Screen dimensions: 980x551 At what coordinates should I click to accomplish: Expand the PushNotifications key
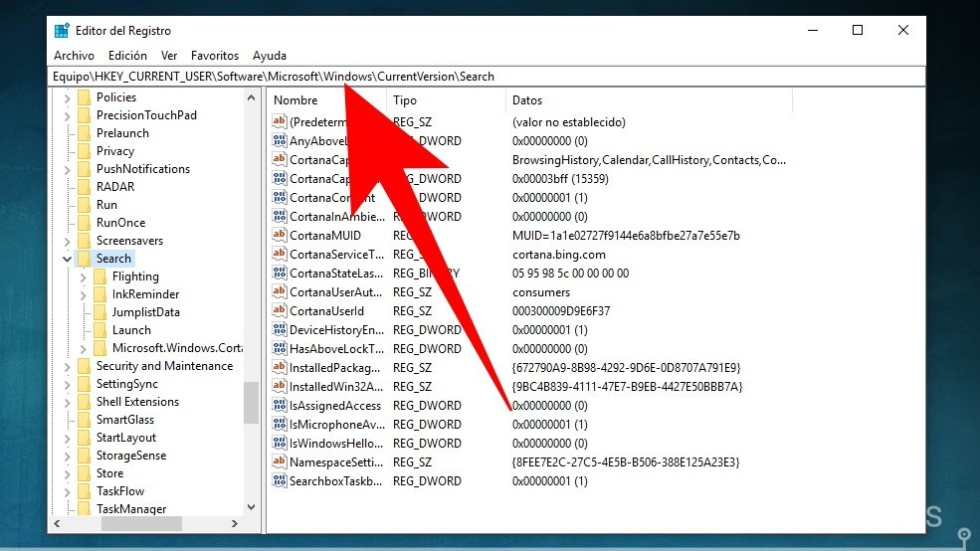pyautogui.click(x=68, y=169)
